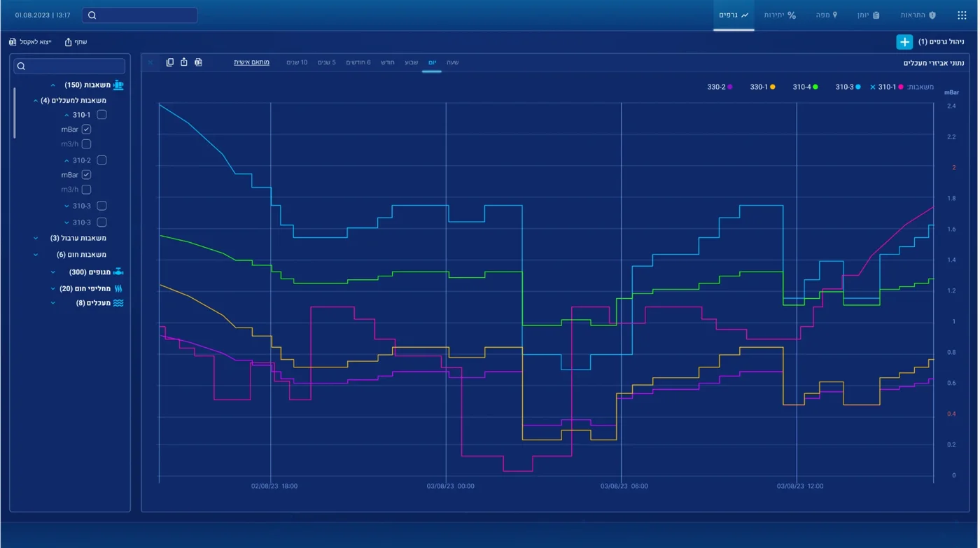Collapse the 310-1 row chevron

coord(66,115)
